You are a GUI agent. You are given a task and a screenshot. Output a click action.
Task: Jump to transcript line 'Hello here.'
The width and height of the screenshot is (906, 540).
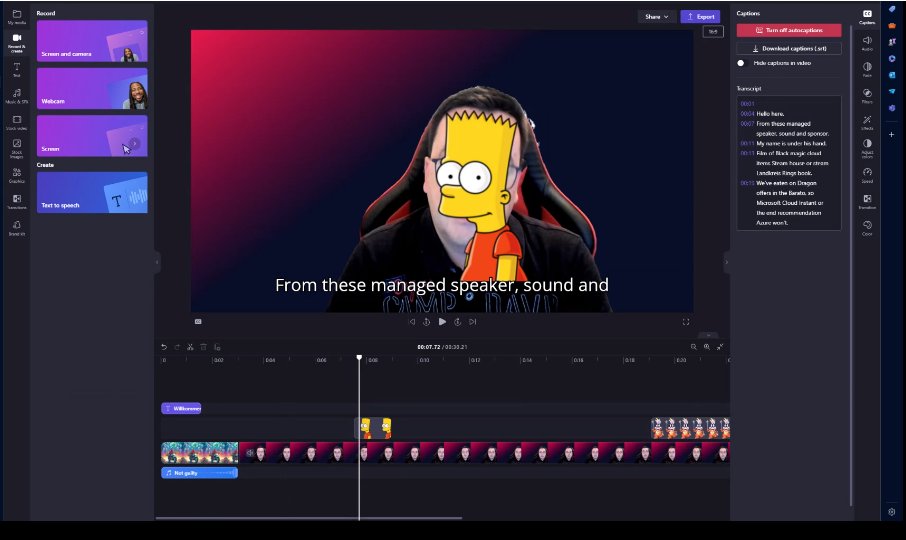tap(770, 114)
